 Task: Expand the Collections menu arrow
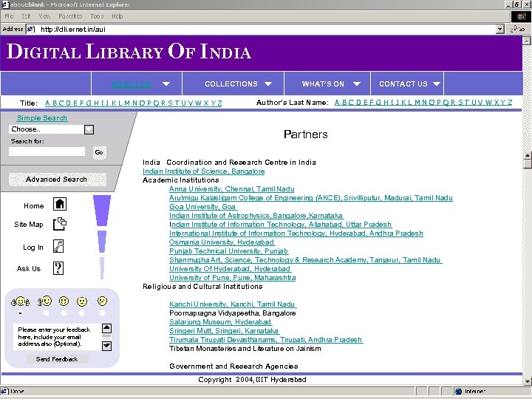click(x=268, y=83)
